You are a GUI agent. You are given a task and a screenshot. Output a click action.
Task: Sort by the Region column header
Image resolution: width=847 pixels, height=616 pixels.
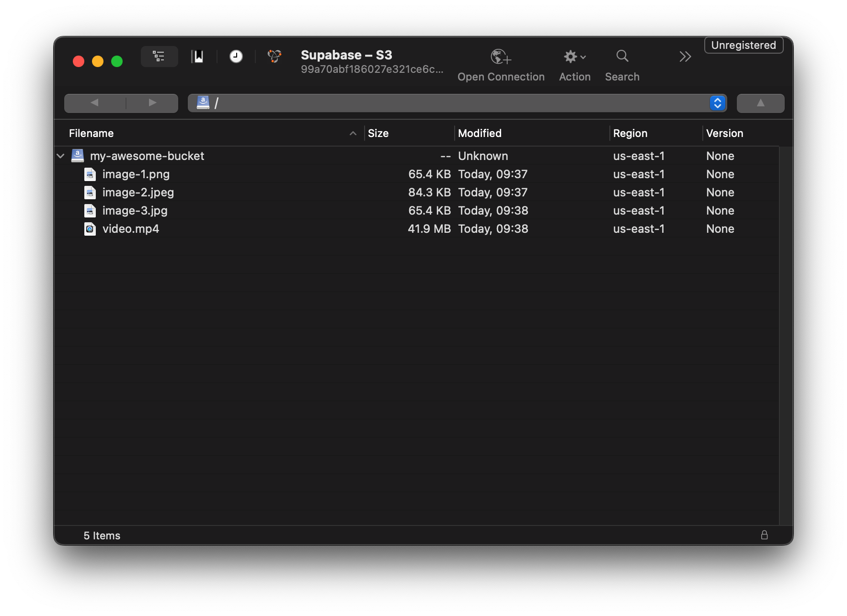point(630,133)
